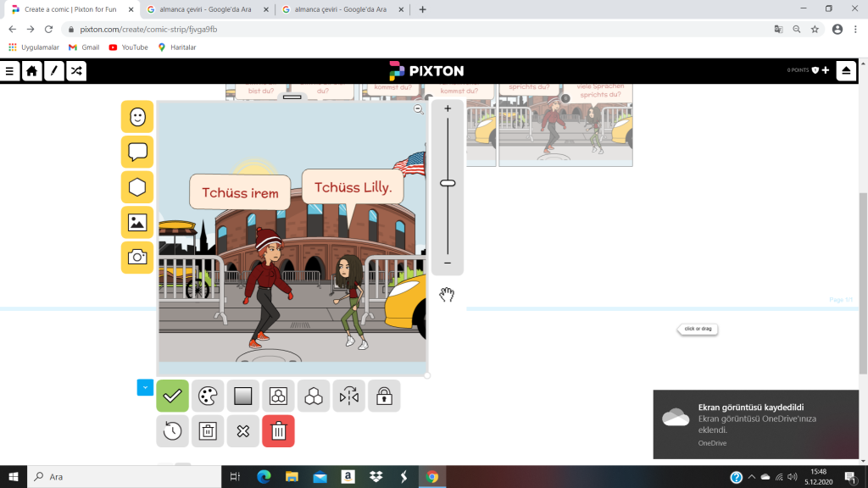
Task: Delete the panel with the red trash button
Action: [278, 431]
